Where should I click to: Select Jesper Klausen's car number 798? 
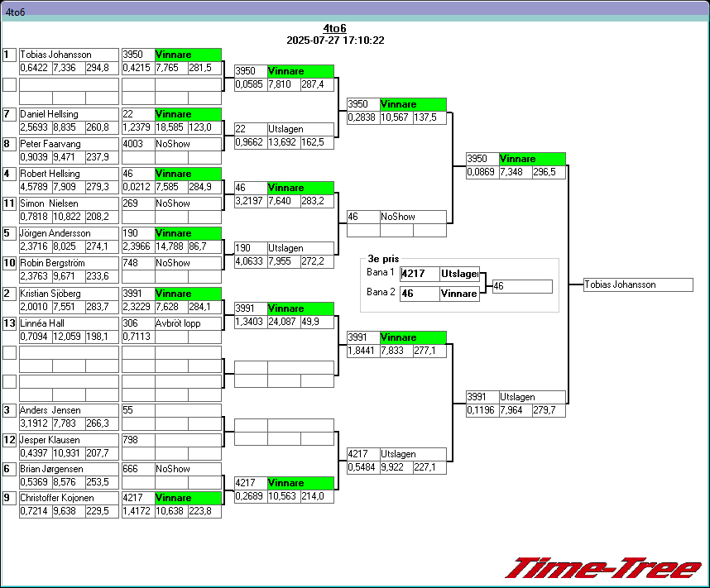tap(137, 439)
